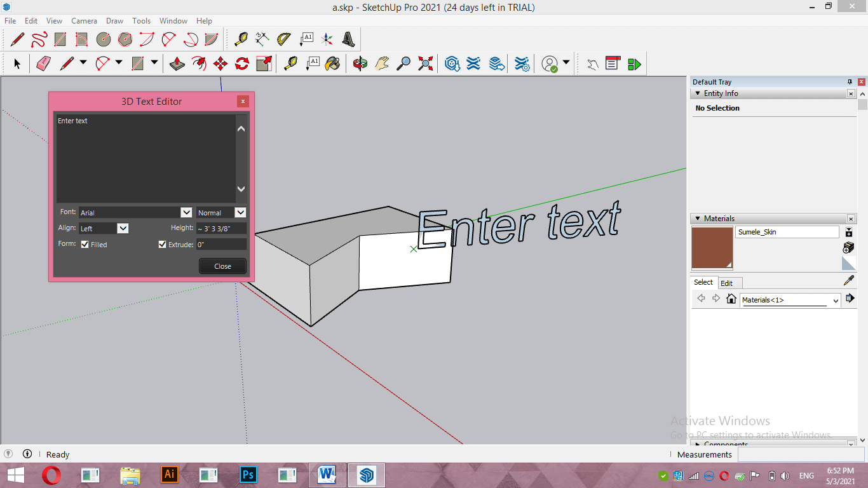Viewport: 868px width, 488px height.
Task: Open the Tools menu
Action: point(141,21)
